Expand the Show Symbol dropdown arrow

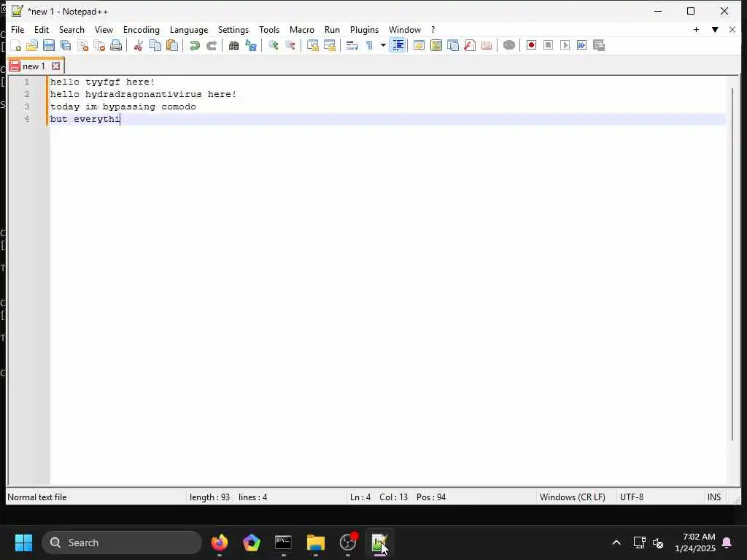pyautogui.click(x=383, y=46)
